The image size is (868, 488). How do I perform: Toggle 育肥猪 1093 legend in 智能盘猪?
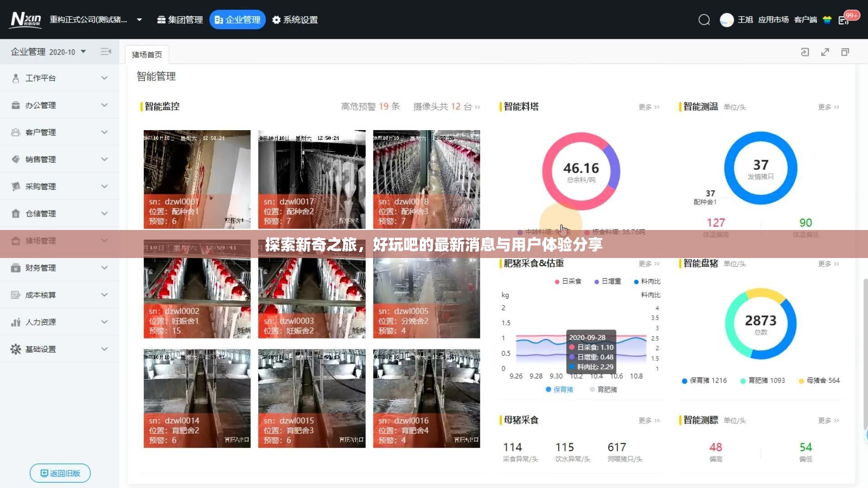(763, 380)
